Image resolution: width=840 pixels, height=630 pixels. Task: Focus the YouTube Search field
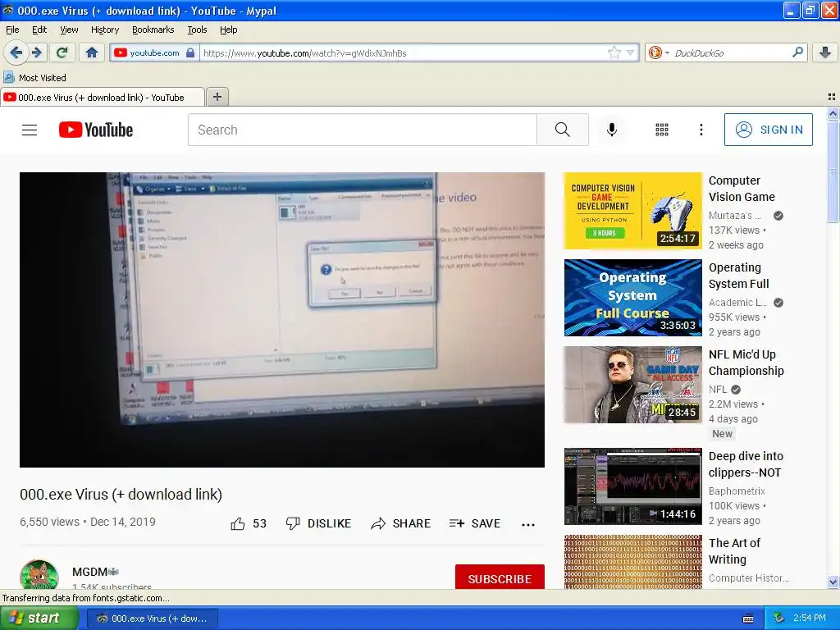pyautogui.click(x=362, y=130)
